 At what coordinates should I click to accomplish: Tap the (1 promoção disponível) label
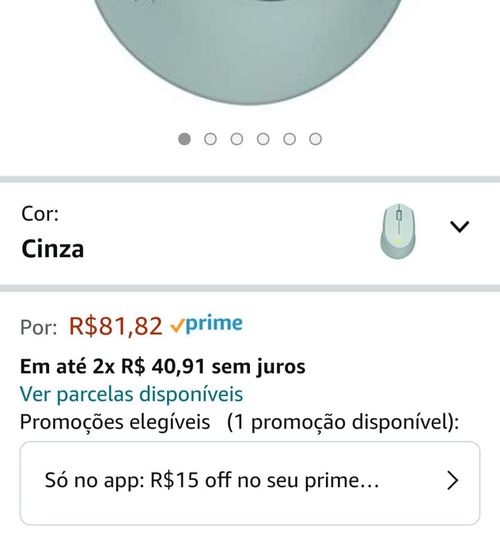343,423
